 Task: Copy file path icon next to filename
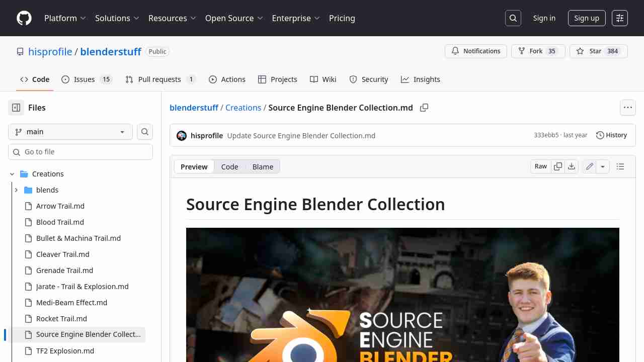pyautogui.click(x=424, y=108)
